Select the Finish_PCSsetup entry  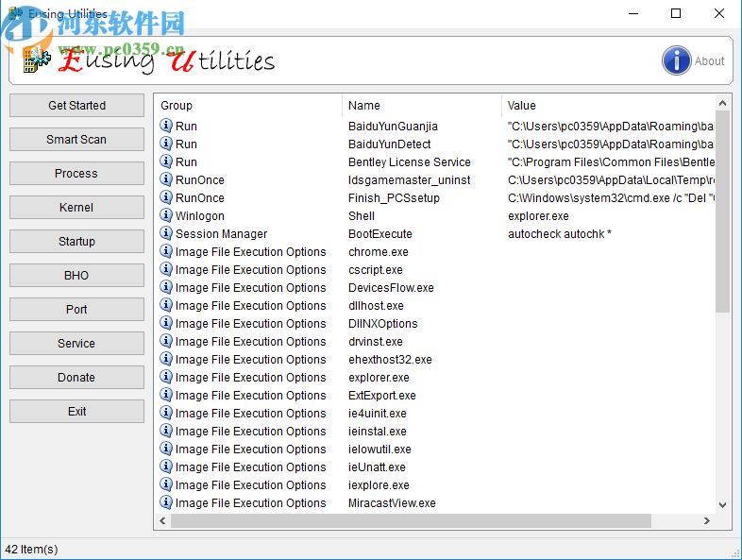tap(394, 198)
